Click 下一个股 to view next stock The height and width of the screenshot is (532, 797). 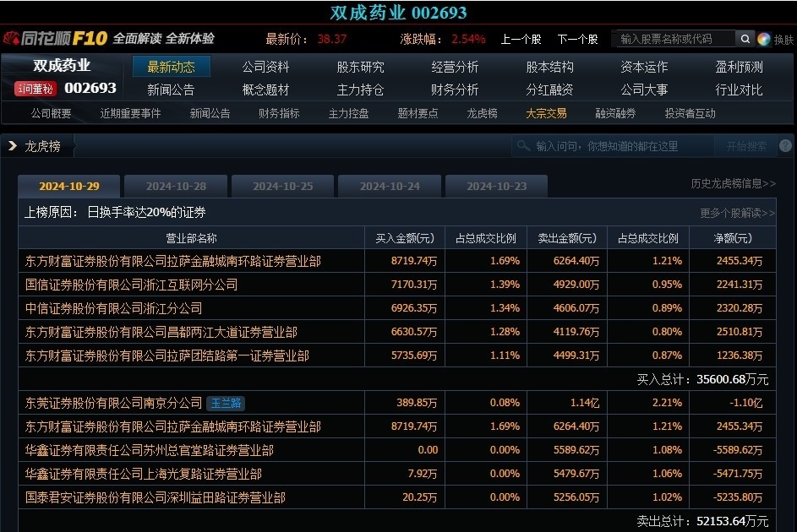click(x=576, y=39)
